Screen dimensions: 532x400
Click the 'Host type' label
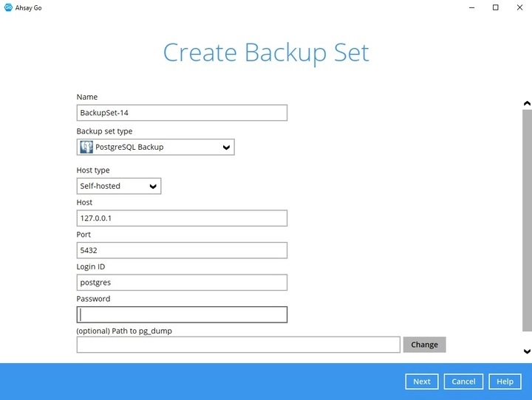pyautogui.click(x=93, y=170)
